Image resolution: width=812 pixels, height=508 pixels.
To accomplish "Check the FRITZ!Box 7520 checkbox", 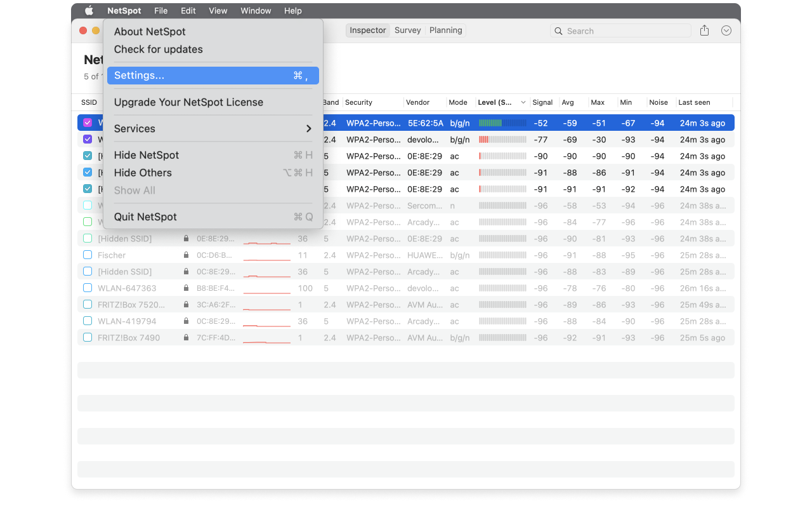I will (x=88, y=304).
